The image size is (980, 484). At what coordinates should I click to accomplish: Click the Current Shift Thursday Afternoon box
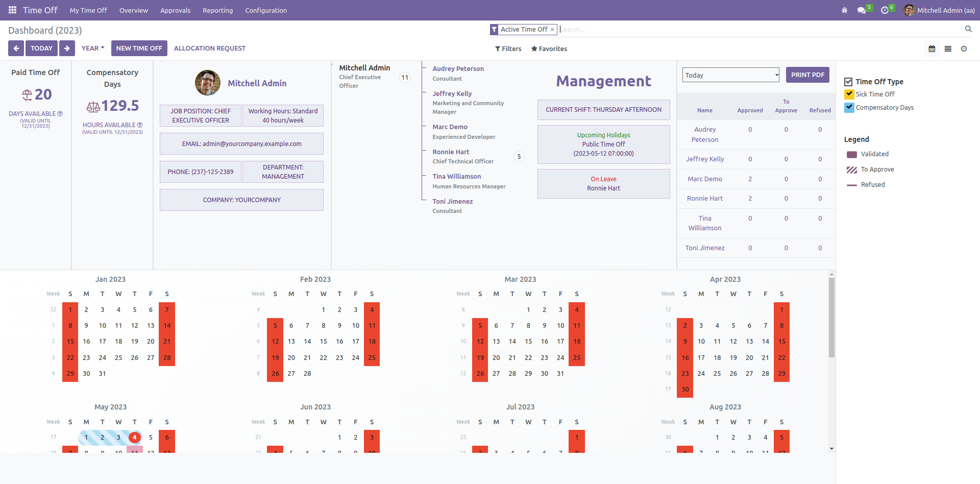point(603,110)
